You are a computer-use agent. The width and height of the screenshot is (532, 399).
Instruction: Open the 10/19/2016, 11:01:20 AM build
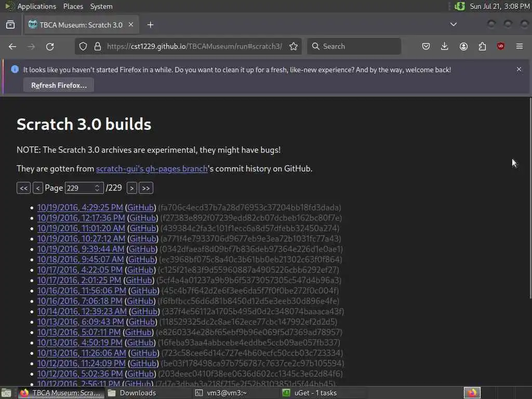click(x=81, y=229)
